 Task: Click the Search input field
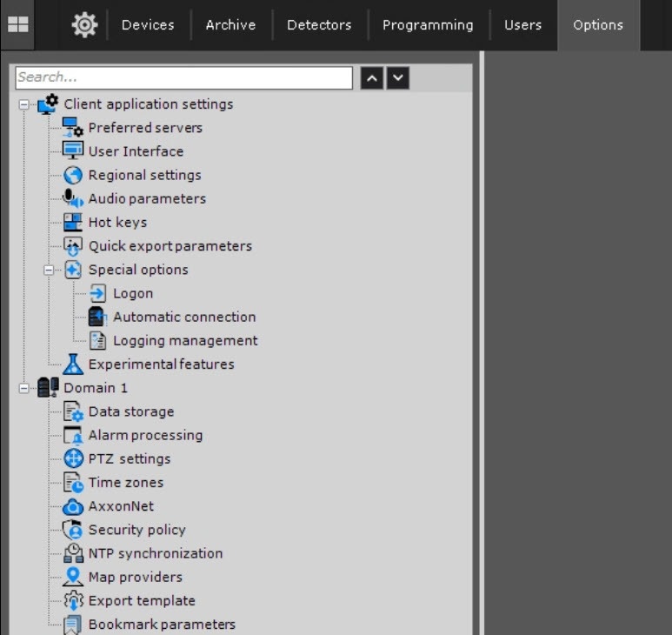(x=183, y=77)
